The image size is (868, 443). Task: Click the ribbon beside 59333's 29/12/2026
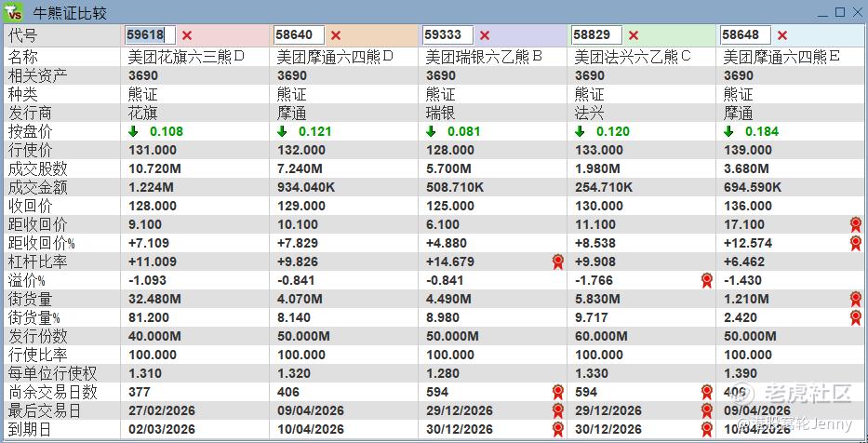coord(558,410)
